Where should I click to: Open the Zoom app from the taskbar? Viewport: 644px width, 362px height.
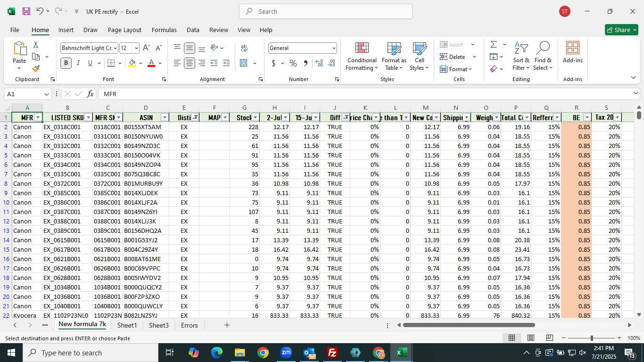point(286,353)
